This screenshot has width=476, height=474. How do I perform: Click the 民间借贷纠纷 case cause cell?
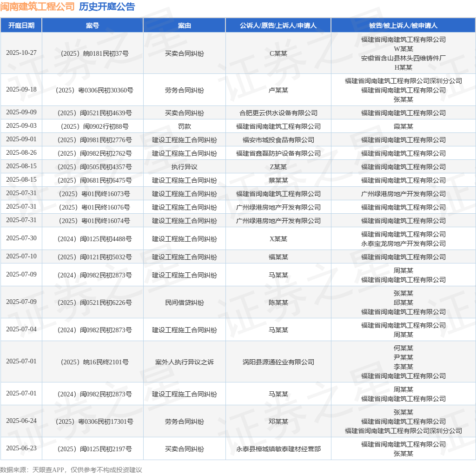pyautogui.click(x=184, y=303)
